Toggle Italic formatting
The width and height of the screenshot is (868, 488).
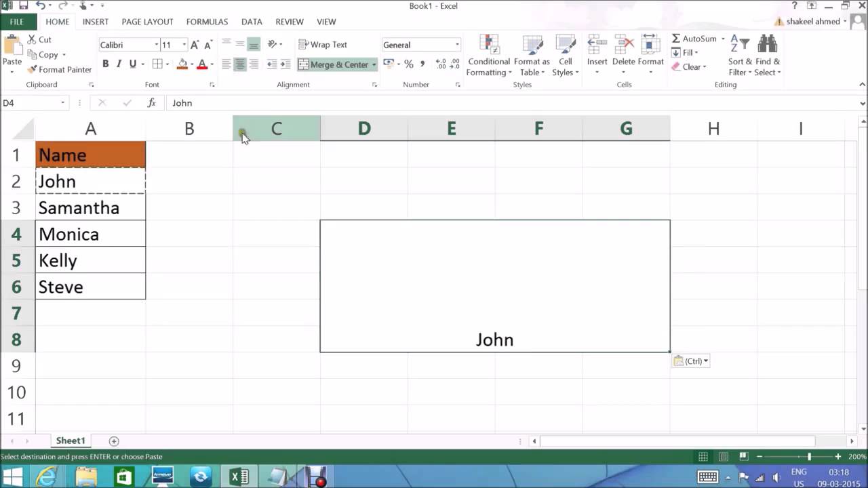point(119,64)
